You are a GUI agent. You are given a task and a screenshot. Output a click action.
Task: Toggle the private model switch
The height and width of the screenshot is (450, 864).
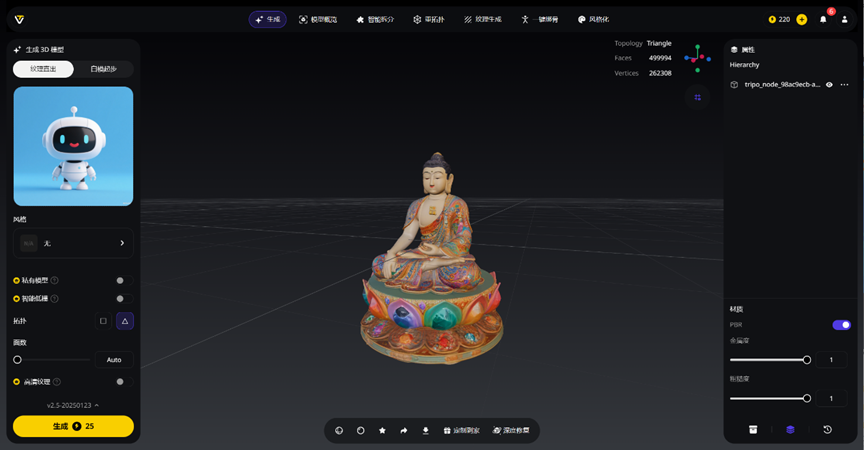coord(124,280)
